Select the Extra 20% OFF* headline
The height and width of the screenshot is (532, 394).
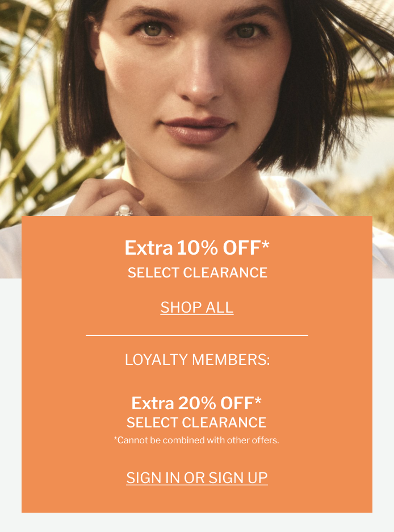(196, 403)
